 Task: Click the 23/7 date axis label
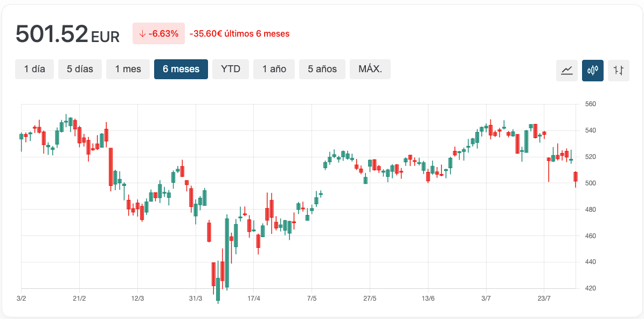click(x=544, y=299)
